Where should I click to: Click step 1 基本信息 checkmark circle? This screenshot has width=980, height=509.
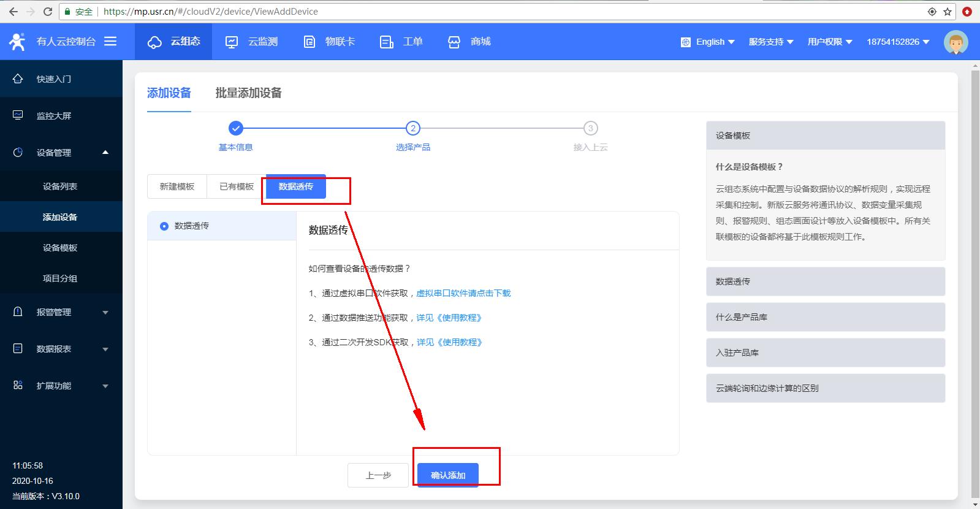coord(236,128)
